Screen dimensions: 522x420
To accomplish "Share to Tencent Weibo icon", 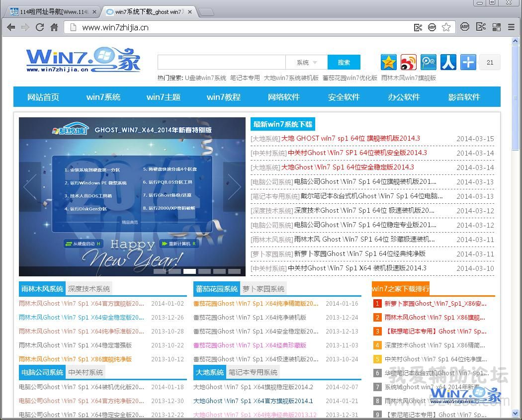I will click(x=429, y=62).
